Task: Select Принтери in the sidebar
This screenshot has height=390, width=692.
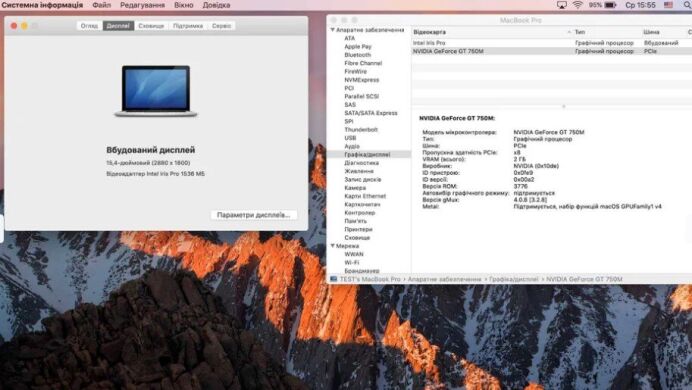Action: pyautogui.click(x=358, y=229)
